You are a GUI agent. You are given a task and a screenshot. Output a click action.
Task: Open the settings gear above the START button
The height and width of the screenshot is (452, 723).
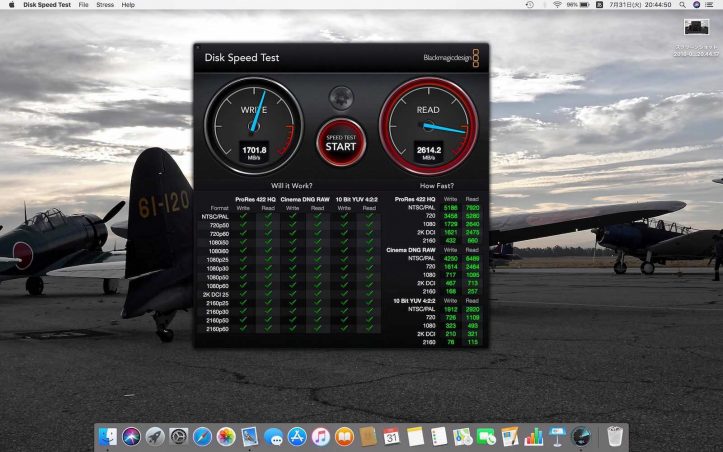(x=341, y=97)
